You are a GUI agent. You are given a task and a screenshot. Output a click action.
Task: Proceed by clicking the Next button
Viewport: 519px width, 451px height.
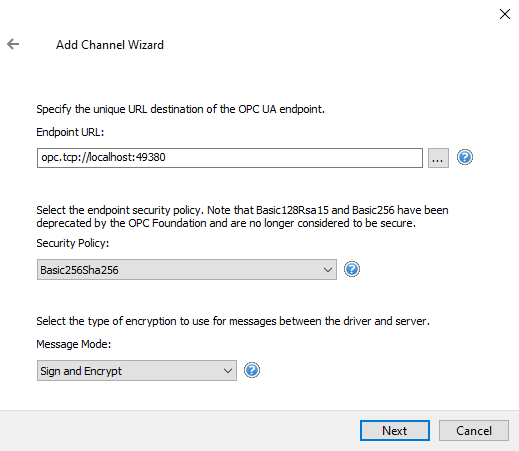coord(395,431)
